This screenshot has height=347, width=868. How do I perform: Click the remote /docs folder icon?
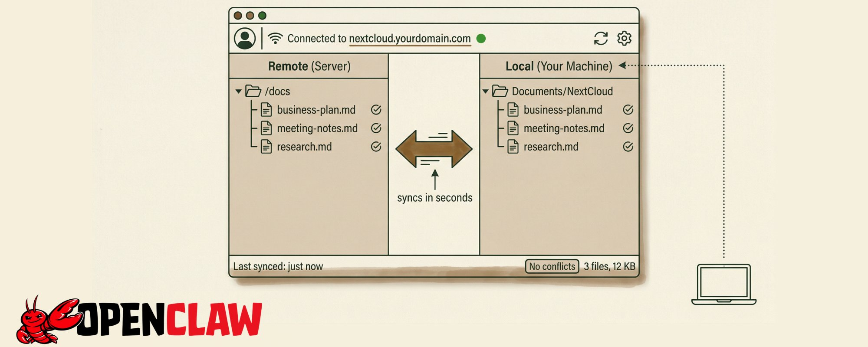pyautogui.click(x=253, y=91)
